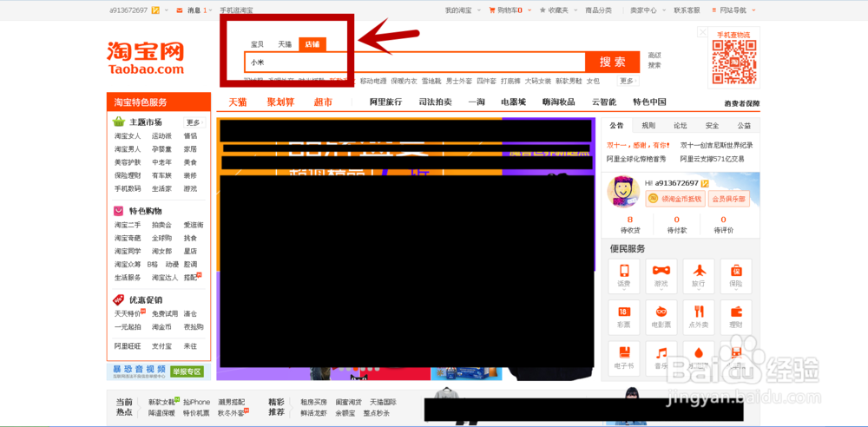Switch to the 论坛 tab

pos(681,126)
